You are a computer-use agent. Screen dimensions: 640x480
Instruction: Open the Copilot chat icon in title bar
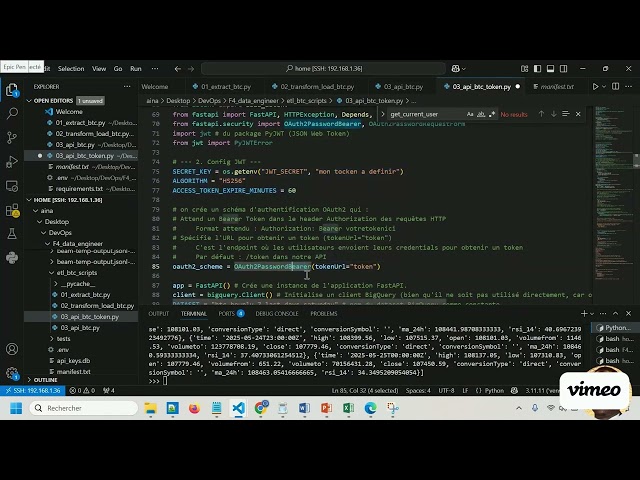456,69
